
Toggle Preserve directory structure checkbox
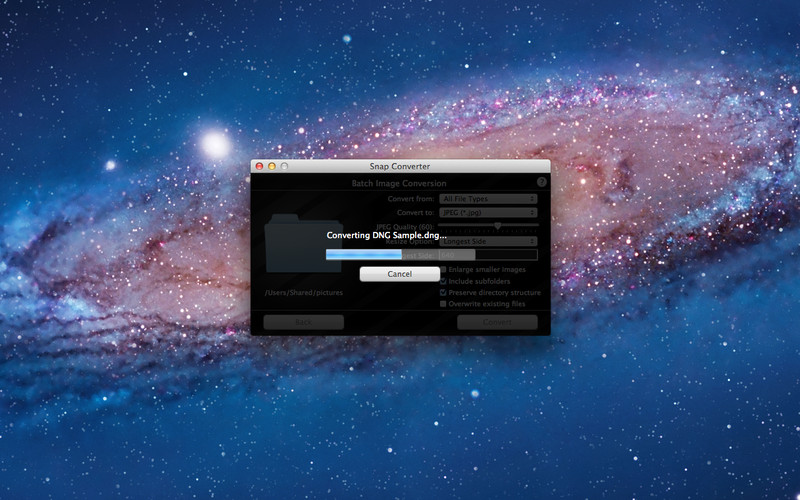point(444,293)
